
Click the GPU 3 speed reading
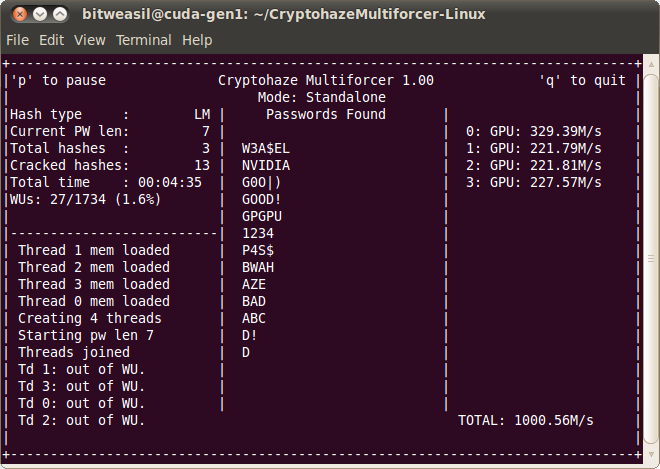coord(534,182)
